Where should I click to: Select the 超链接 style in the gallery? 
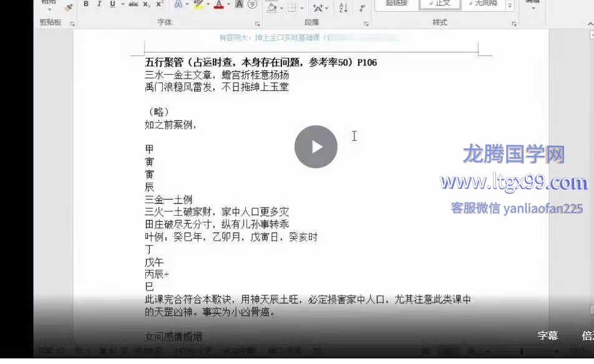397,4
